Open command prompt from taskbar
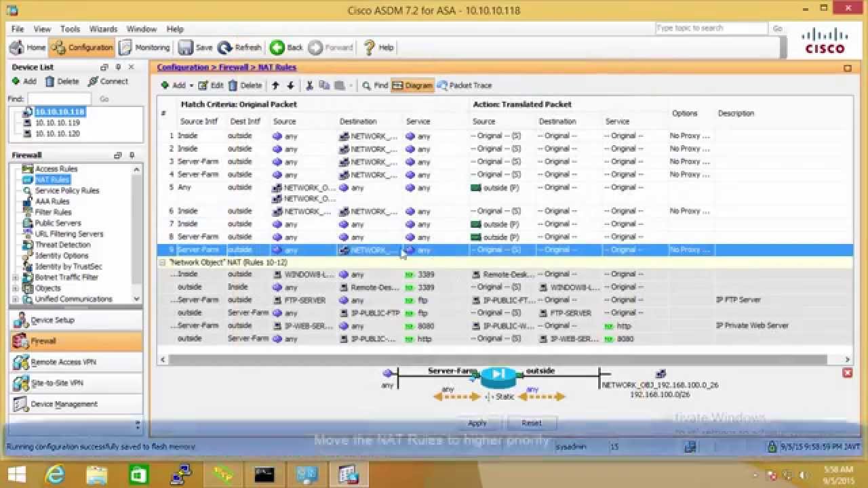868x488 pixels. click(x=264, y=474)
